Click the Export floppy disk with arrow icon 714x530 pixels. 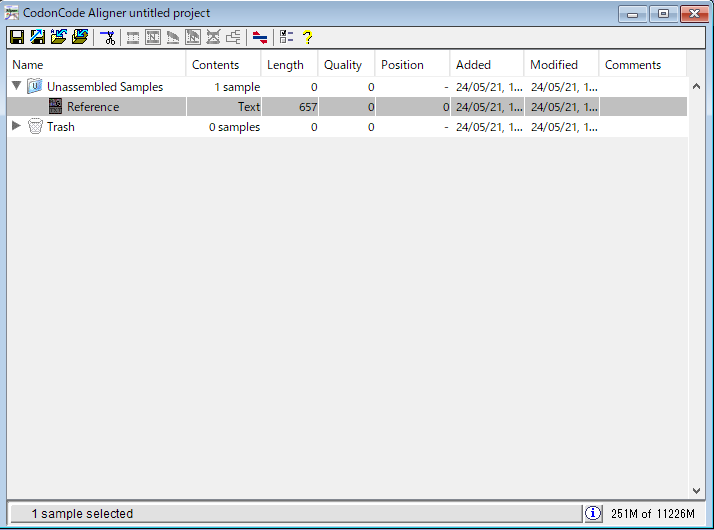pyautogui.click(x=38, y=37)
